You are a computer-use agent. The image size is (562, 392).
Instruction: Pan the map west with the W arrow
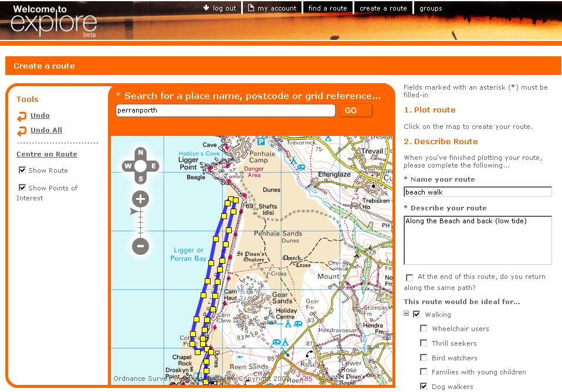click(x=128, y=166)
